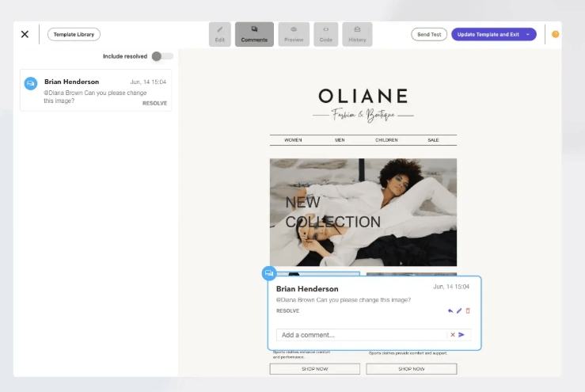Open the Preview tab

click(294, 34)
